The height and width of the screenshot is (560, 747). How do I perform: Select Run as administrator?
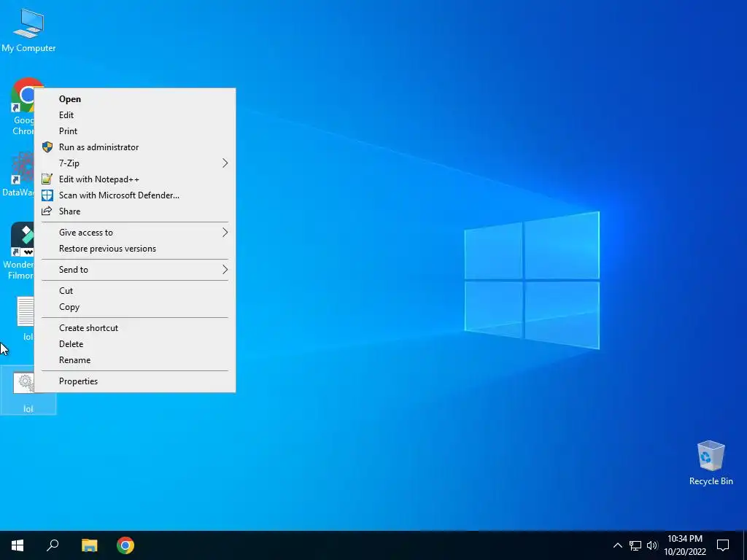coord(135,147)
